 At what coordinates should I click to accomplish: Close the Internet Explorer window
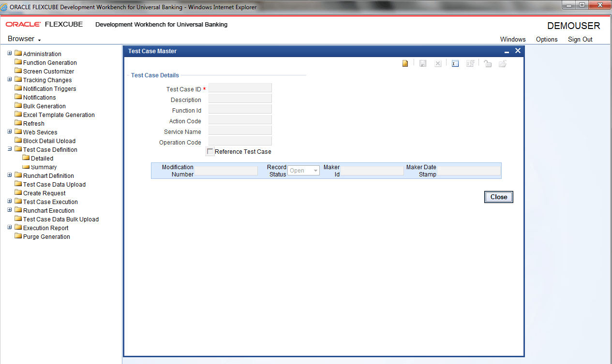[600, 5]
